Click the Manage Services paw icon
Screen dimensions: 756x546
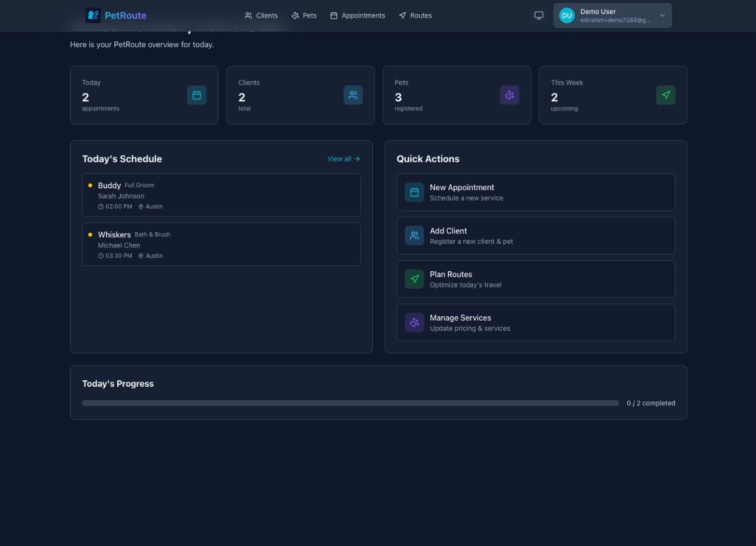(414, 322)
